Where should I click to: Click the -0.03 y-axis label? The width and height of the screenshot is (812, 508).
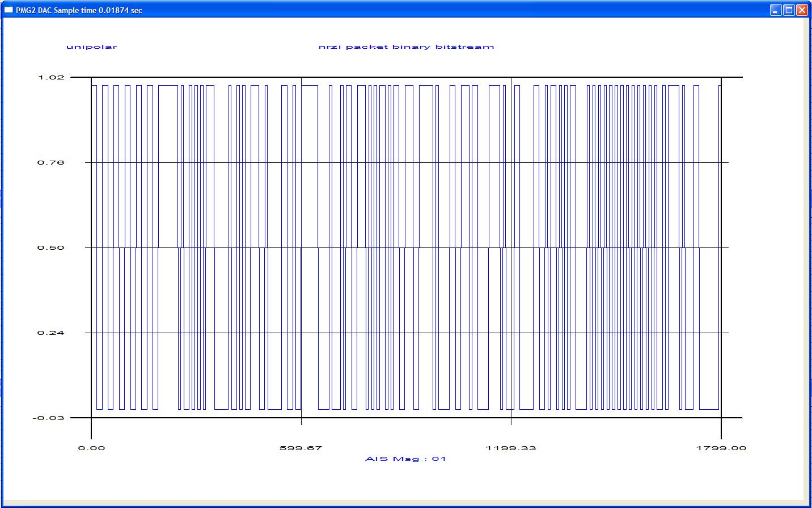pos(49,418)
